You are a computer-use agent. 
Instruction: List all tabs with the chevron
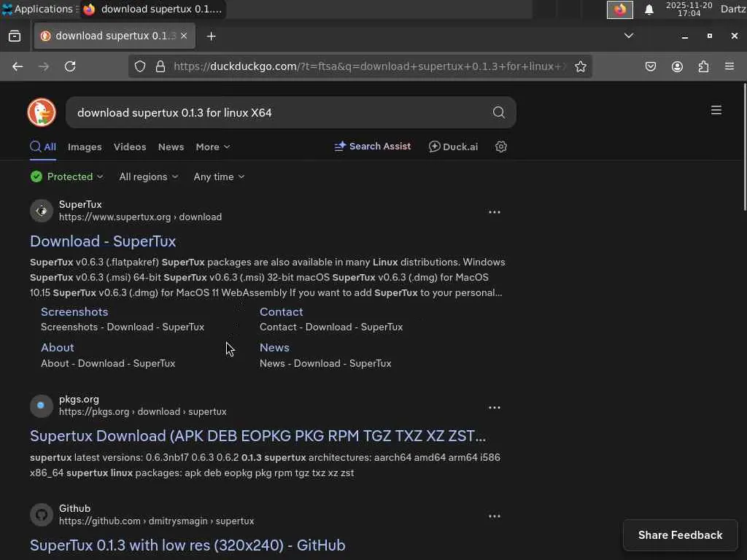(628, 36)
